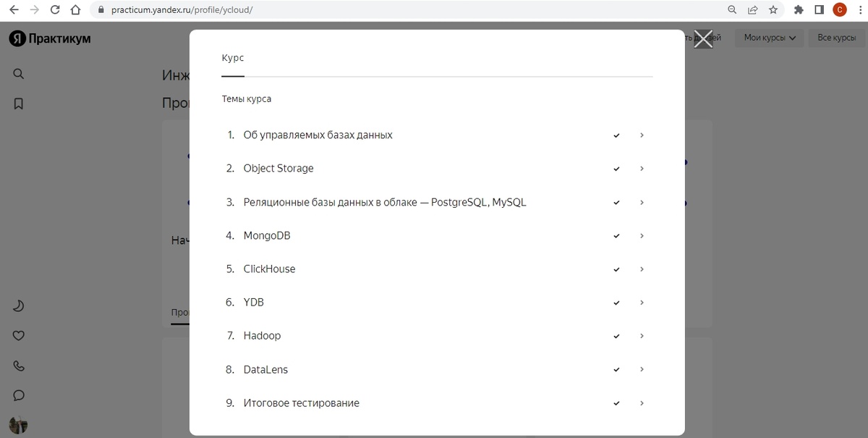Open the Мои курсы dropdown
This screenshot has width=868, height=438.
click(x=769, y=38)
